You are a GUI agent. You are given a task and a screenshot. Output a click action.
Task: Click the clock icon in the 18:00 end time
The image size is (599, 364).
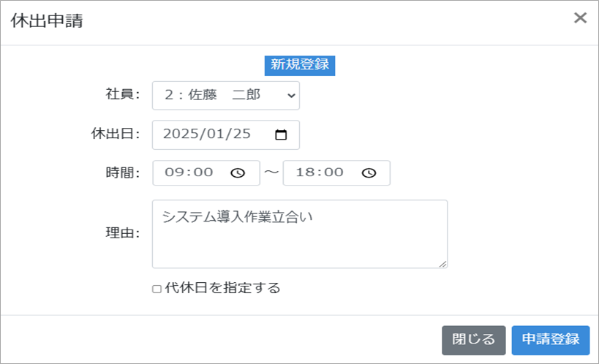[369, 173]
